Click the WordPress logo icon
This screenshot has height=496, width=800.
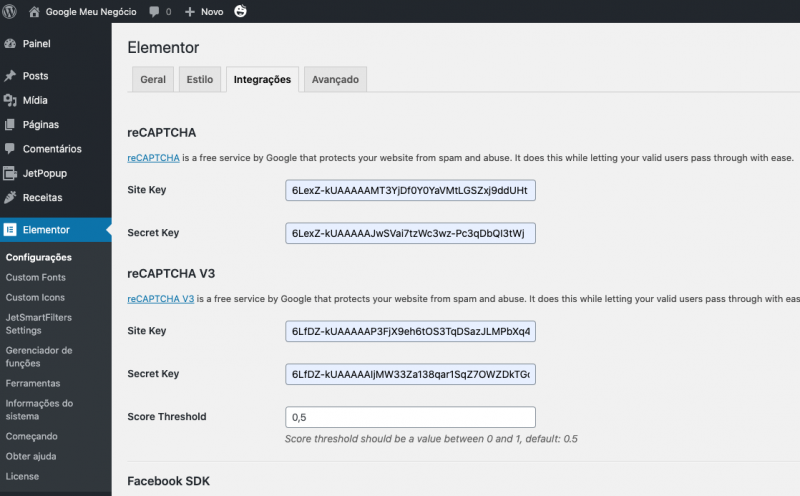[x=9, y=11]
